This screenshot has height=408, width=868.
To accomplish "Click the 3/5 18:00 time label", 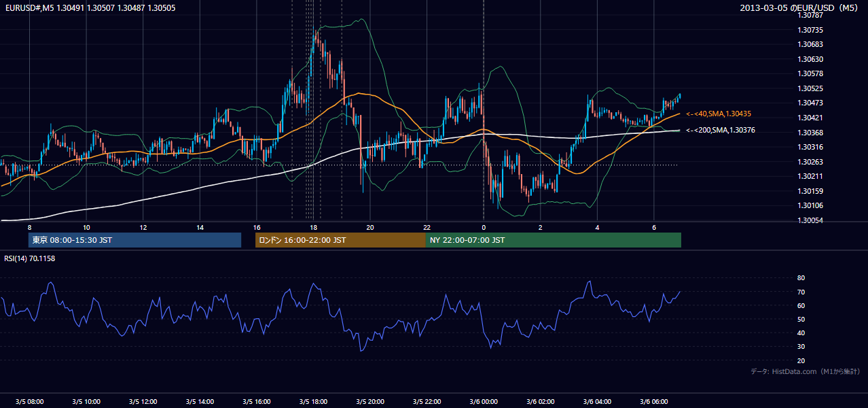I will pyautogui.click(x=313, y=401).
